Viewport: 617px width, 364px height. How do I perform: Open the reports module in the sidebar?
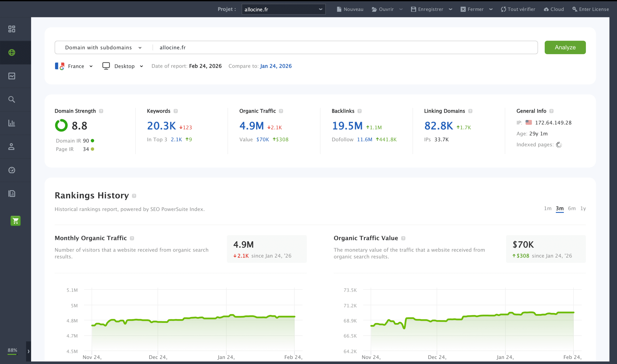pos(11,194)
